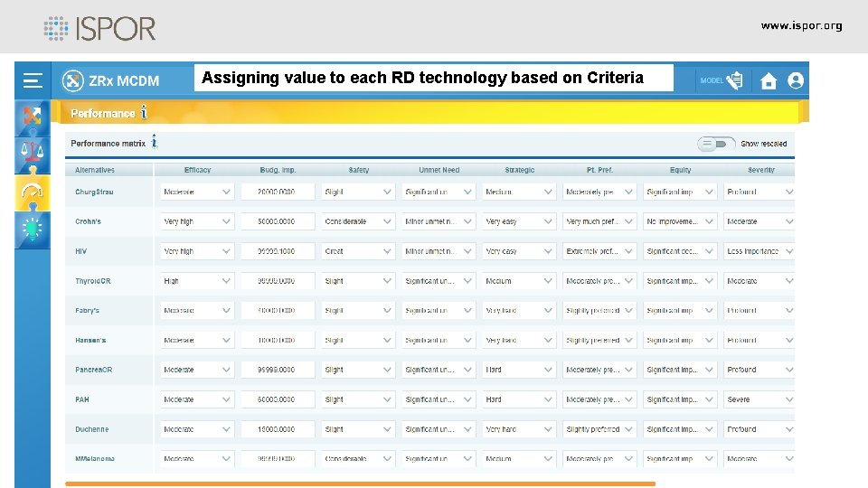Edit Budg. Imp. value for Duchenne

coord(278,429)
